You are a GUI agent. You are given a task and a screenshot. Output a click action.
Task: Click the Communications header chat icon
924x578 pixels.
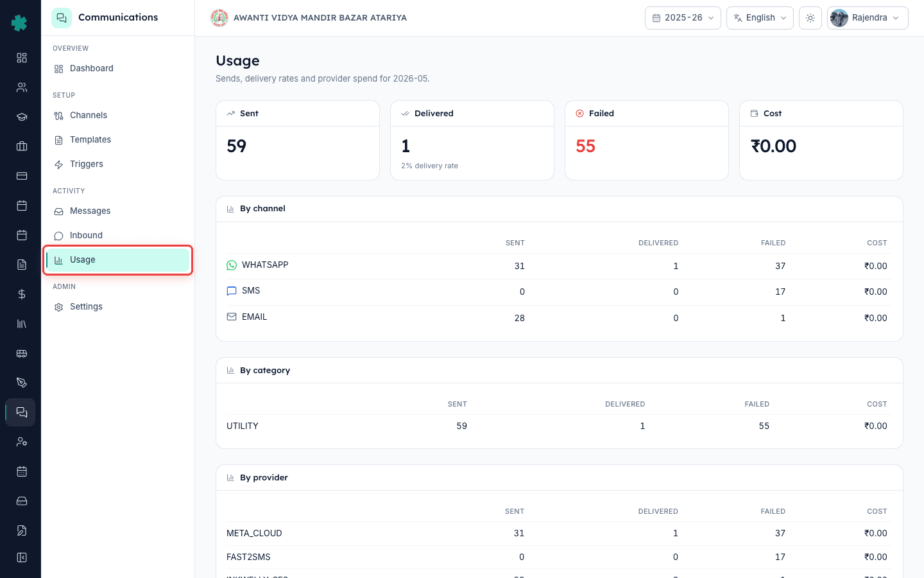point(62,18)
